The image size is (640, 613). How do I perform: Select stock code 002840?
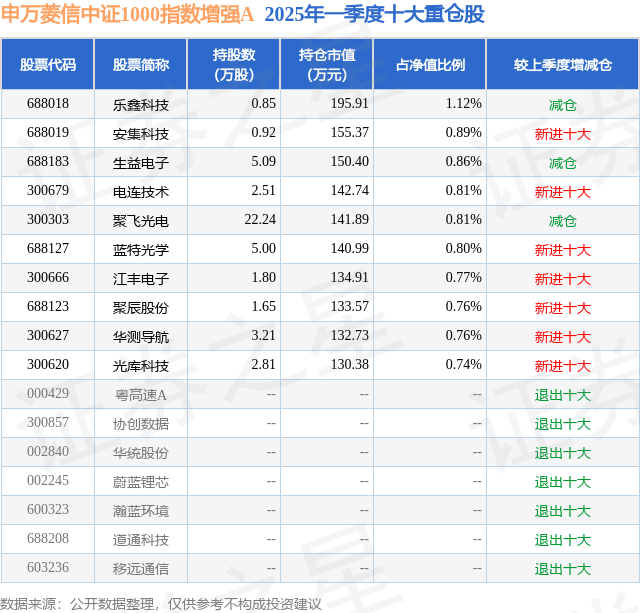(48, 451)
